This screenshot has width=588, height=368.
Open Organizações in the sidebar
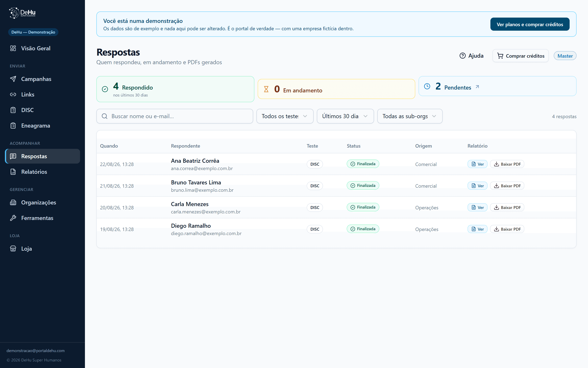tap(42, 202)
